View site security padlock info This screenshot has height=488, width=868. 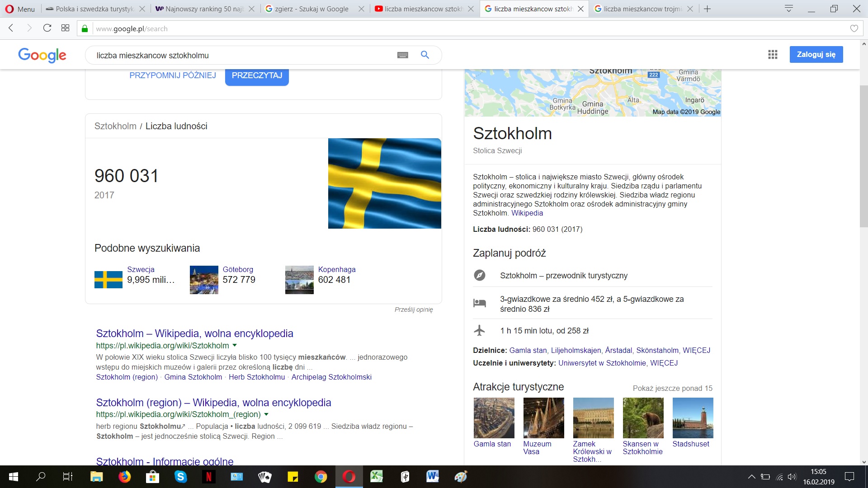85,28
